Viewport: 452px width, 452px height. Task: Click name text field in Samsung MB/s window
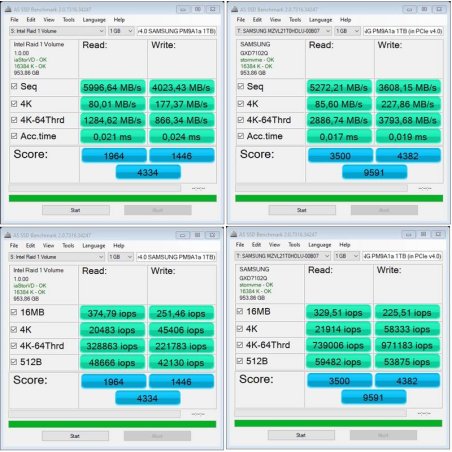(403, 31)
